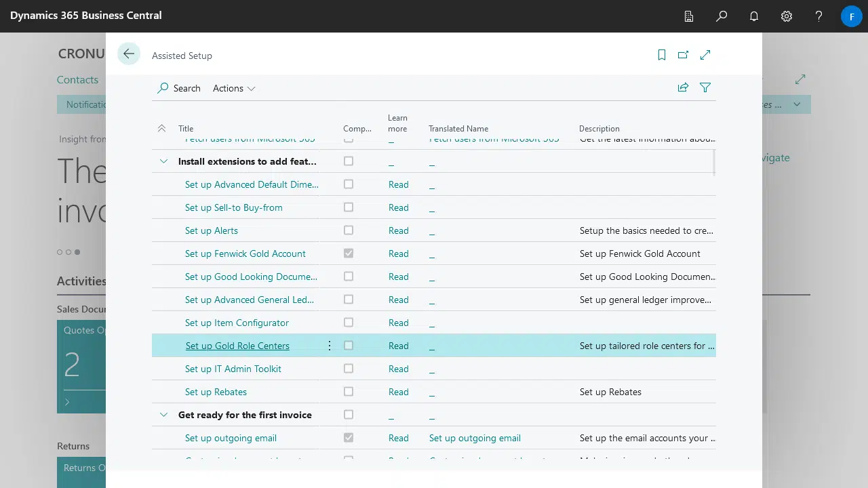Screen dimensions: 868x488
Task: Toggle the Set up Rebates completed checkbox
Action: point(349,392)
